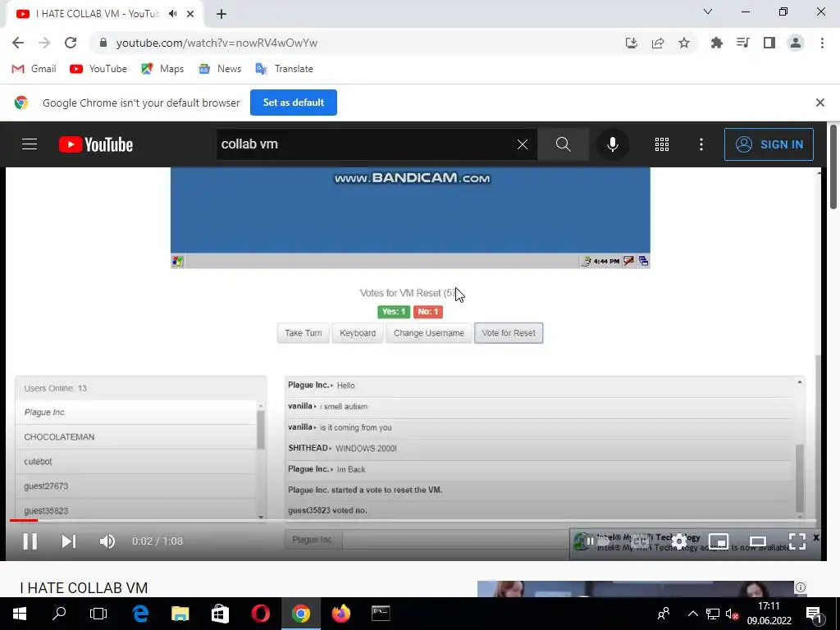This screenshot has height=630, width=840.
Task: Open the taskbar clock showing 17:11
Action: pyautogui.click(x=769, y=614)
